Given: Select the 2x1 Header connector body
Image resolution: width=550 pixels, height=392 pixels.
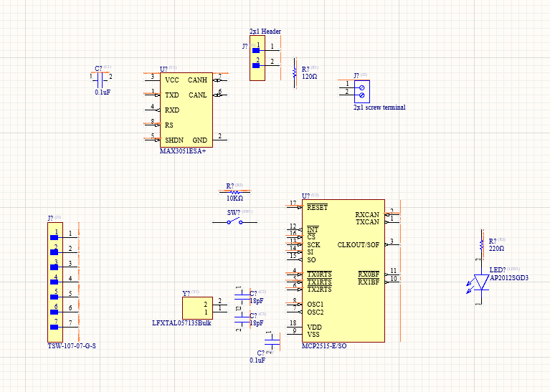Looking at the screenshot, I should [257, 58].
